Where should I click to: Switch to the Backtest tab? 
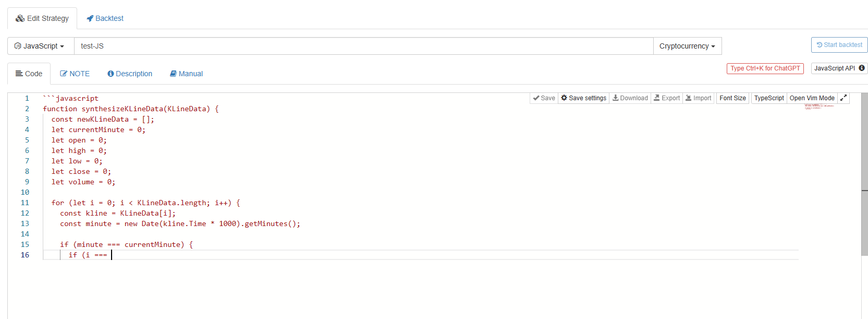pyautogui.click(x=105, y=18)
